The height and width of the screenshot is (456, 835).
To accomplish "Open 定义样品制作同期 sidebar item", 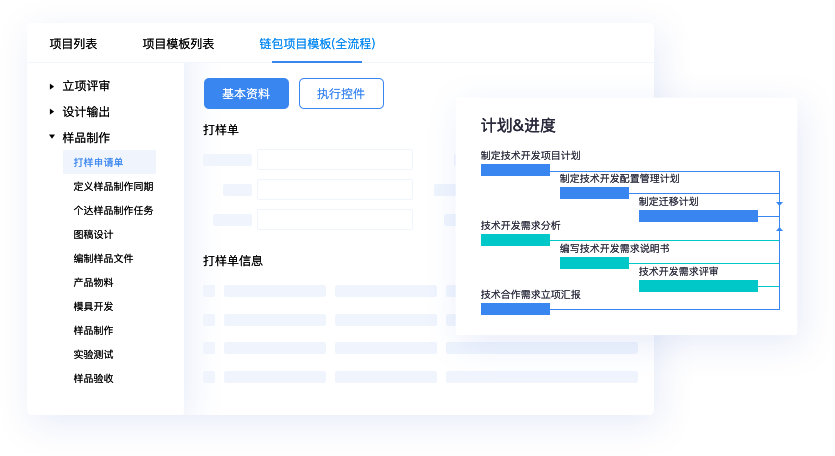I will pos(113,186).
